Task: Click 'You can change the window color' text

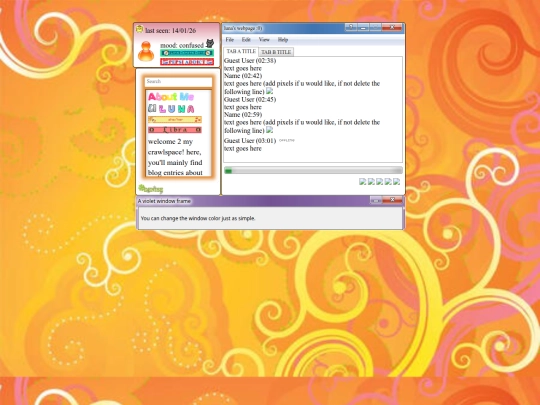Action: (198, 218)
